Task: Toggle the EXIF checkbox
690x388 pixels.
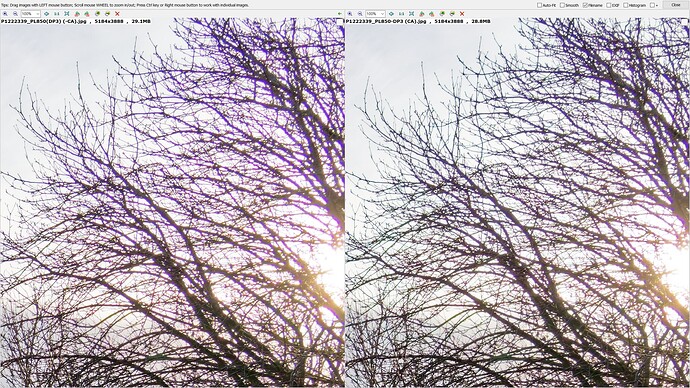Action: pos(609,5)
